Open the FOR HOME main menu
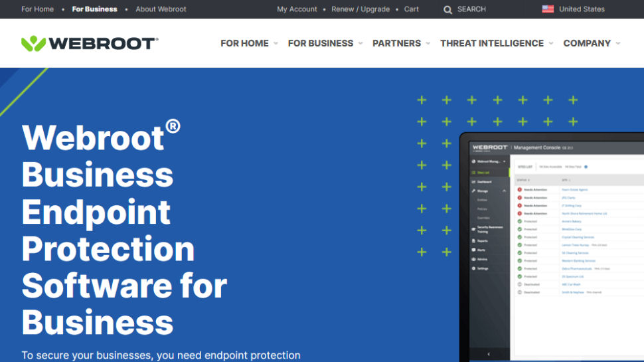Viewport: 644px width, 362px height. pos(244,43)
